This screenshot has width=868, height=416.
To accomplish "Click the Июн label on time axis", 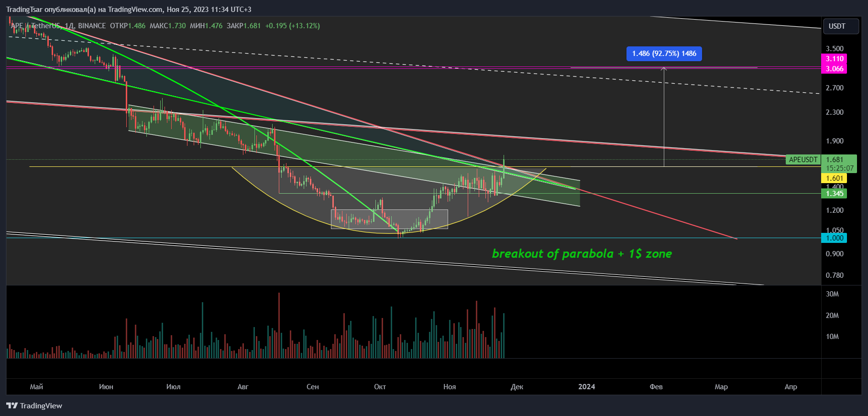I will [106, 387].
